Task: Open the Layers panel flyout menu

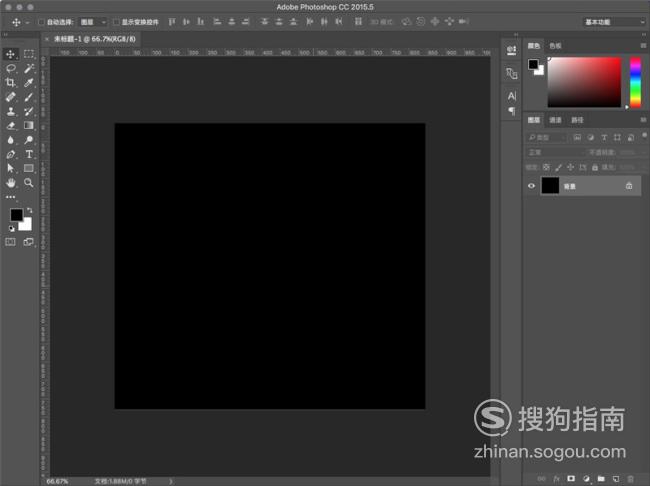Action: coord(643,120)
